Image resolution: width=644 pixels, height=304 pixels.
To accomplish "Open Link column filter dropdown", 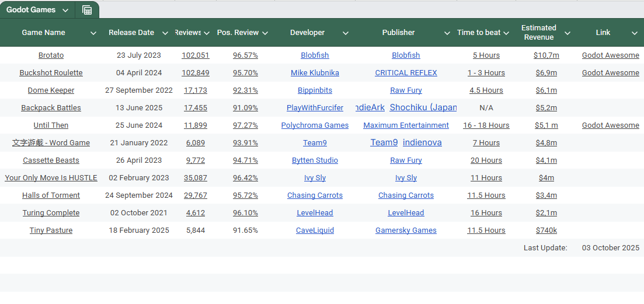I will [635, 33].
